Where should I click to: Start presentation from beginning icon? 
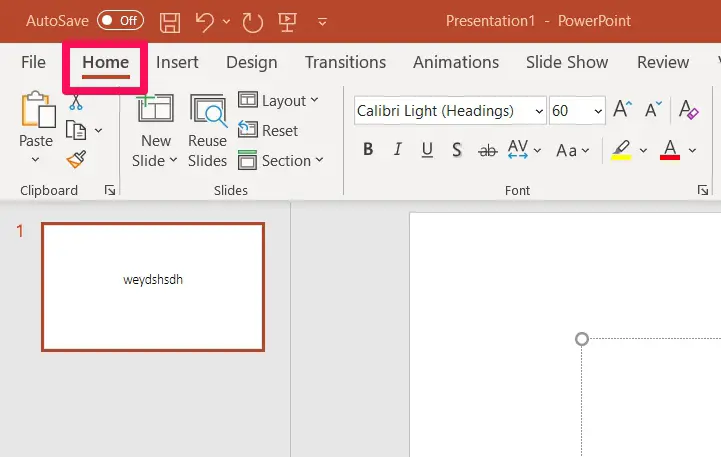tap(287, 22)
